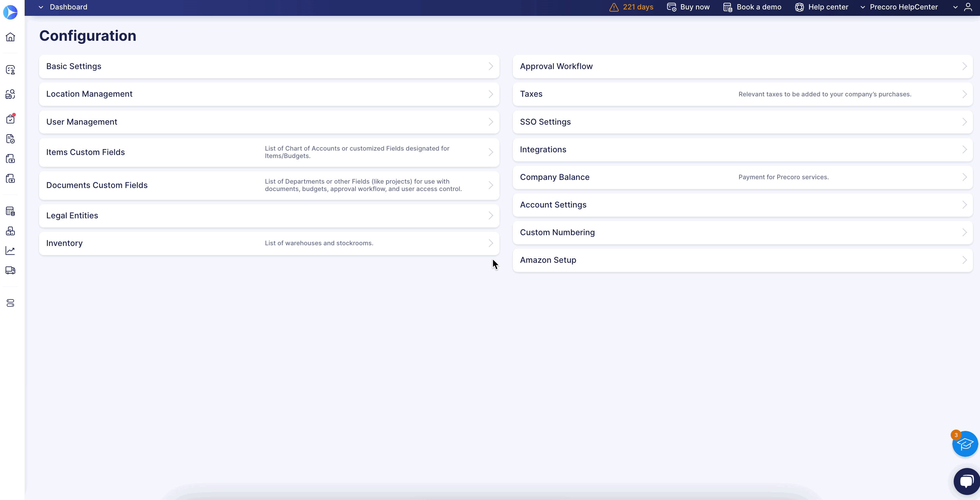The image size is (980, 500).
Task: Open Basic Settings
Action: point(269,66)
